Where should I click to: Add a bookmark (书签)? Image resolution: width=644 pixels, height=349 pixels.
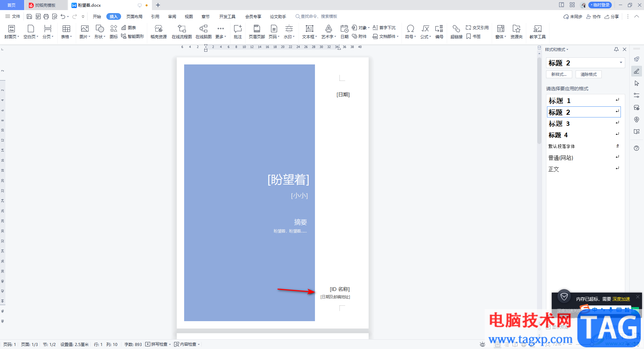[473, 36]
